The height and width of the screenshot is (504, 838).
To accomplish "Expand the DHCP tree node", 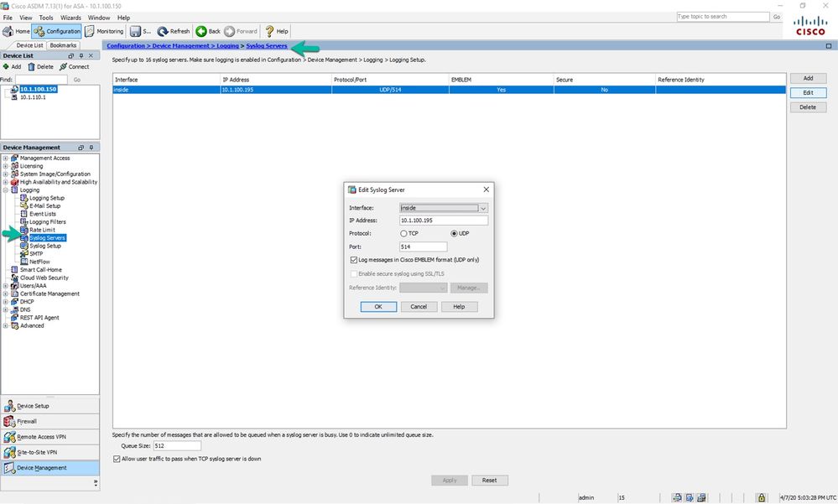I will click(5, 302).
